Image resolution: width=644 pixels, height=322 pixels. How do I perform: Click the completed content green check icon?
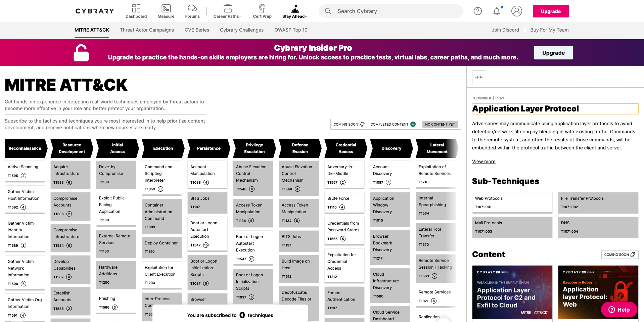tap(413, 124)
